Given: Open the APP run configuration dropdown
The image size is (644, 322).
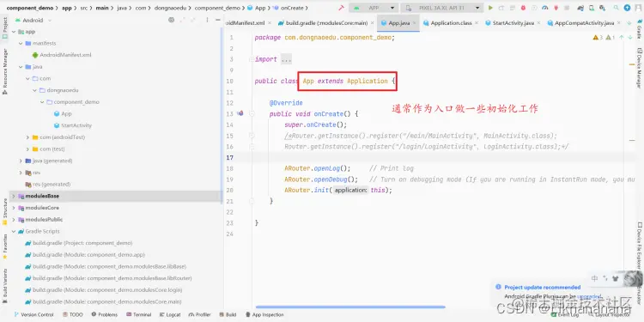Looking at the screenshot, I should click(374, 8).
